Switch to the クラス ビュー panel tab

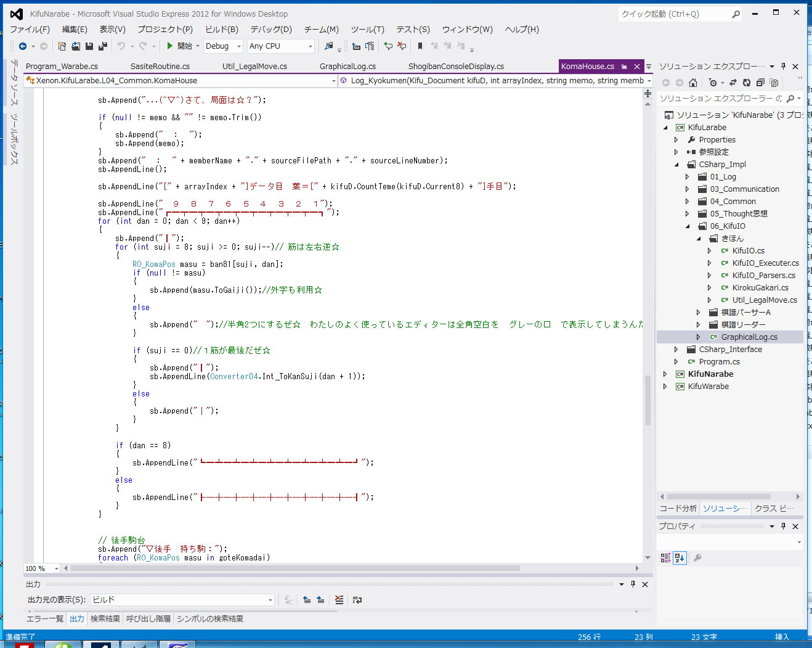point(774,508)
